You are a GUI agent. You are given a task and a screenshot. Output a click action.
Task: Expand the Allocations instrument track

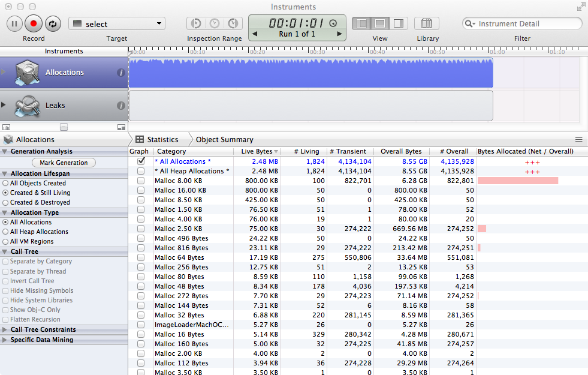coord(4,71)
